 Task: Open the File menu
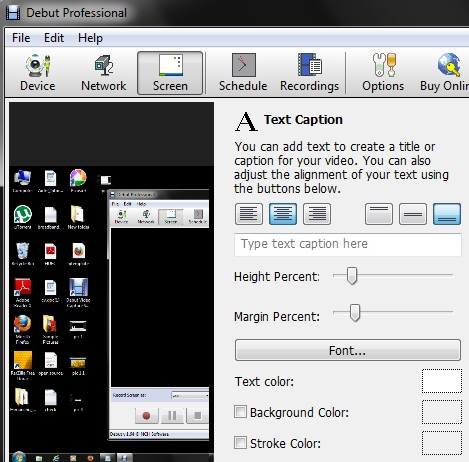pos(21,38)
